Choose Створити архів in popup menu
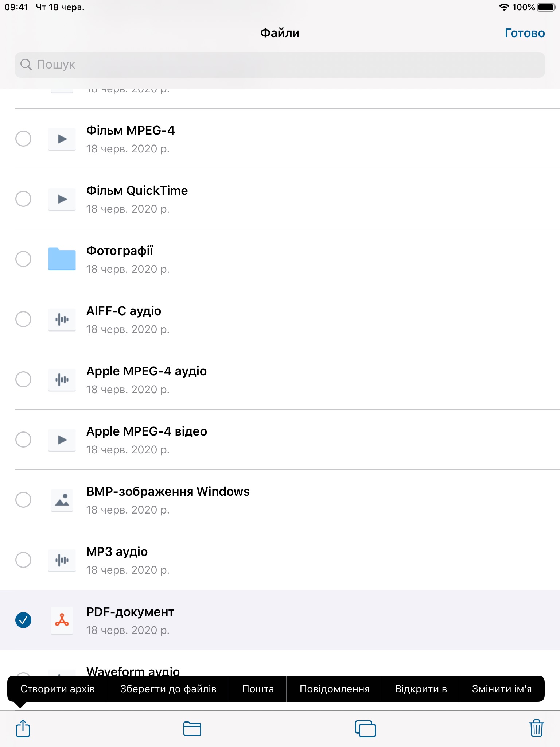This screenshot has width=560, height=747. (x=57, y=689)
